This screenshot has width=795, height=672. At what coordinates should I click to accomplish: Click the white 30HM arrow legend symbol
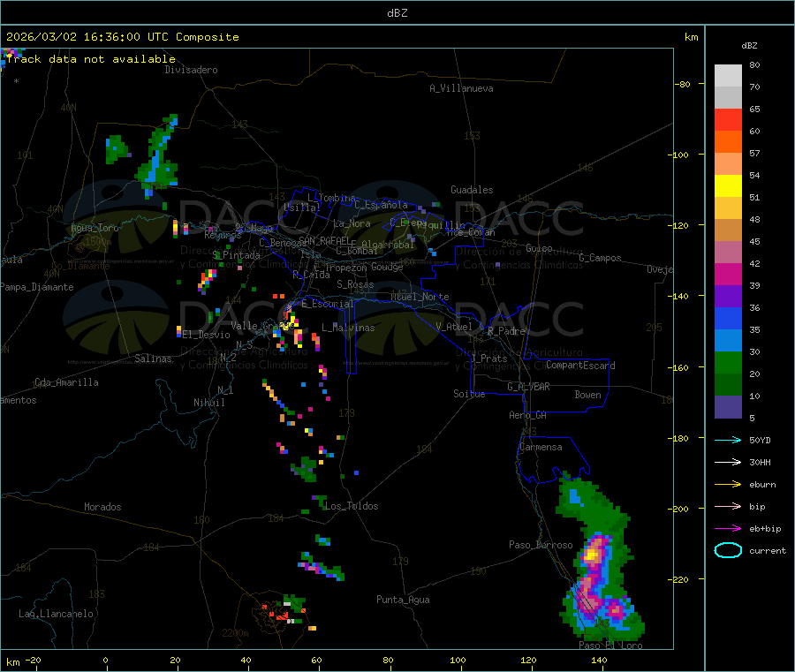point(728,462)
